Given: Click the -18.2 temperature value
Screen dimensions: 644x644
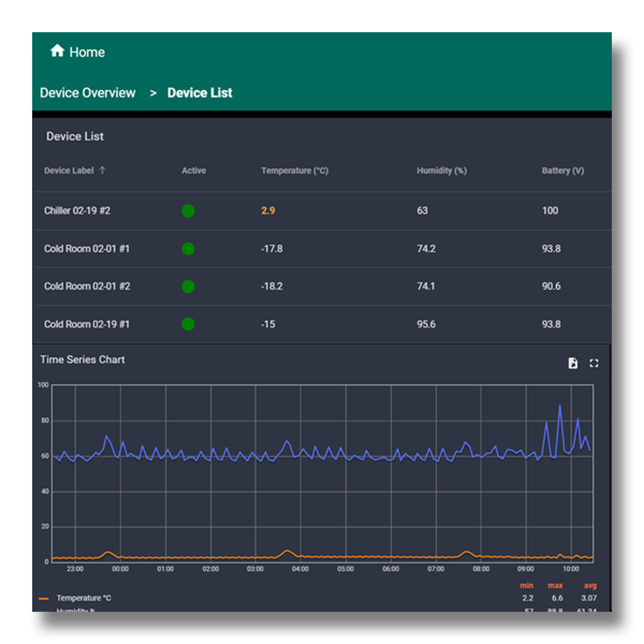Looking at the screenshot, I should (x=272, y=286).
